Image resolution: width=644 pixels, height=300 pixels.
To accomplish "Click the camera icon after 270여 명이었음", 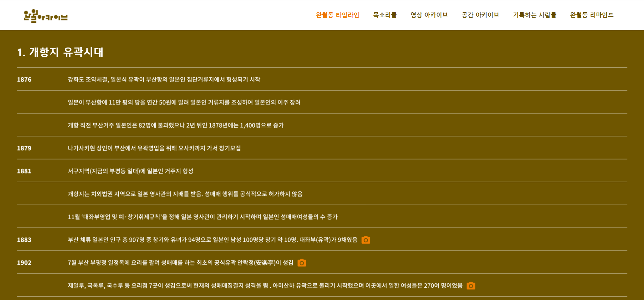I will tap(471, 286).
